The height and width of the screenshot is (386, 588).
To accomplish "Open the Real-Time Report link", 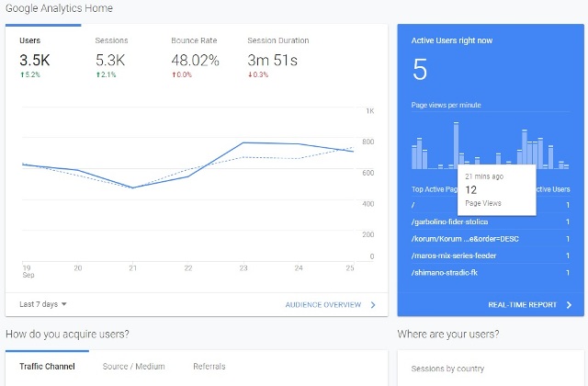I will coord(523,304).
